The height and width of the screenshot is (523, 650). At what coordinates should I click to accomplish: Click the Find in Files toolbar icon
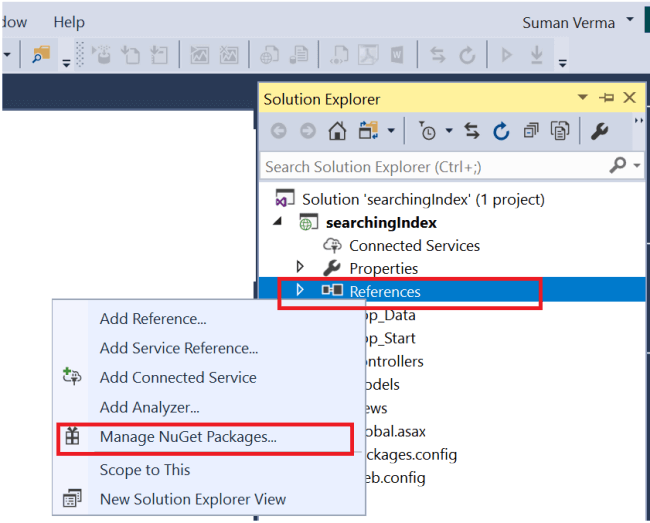point(41,54)
